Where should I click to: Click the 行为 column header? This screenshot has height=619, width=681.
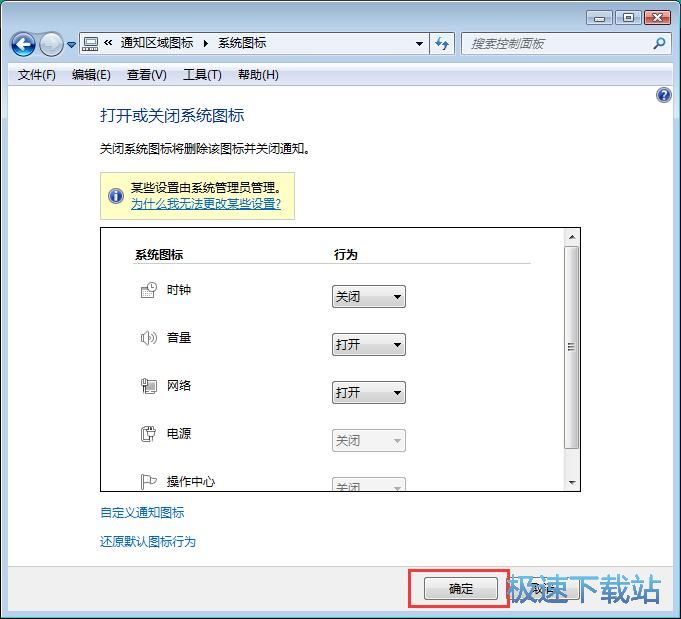(346, 255)
